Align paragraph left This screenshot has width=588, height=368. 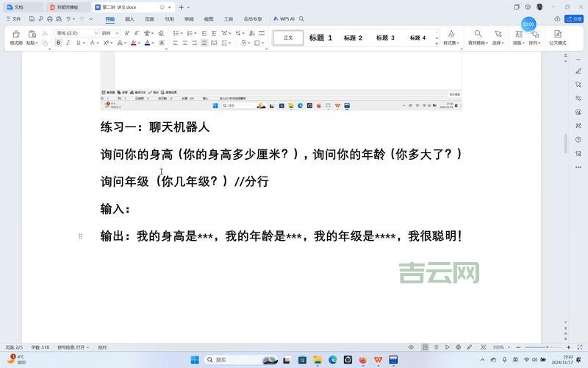click(175, 43)
